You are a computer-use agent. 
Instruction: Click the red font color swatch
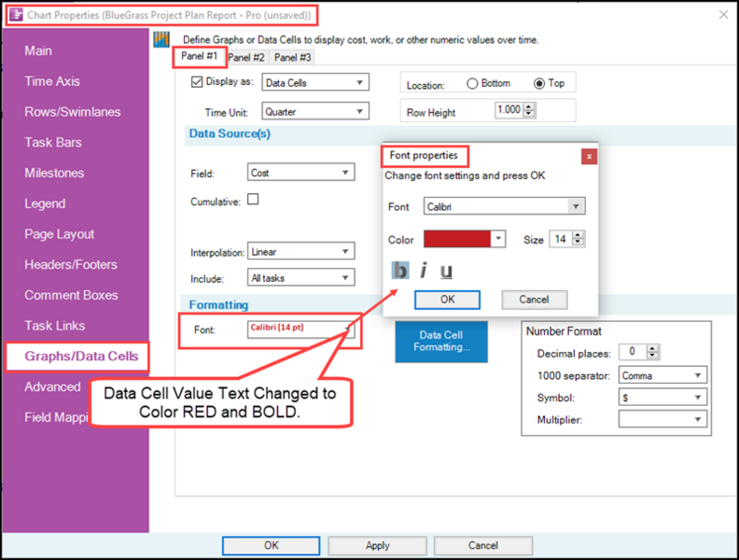(x=456, y=239)
